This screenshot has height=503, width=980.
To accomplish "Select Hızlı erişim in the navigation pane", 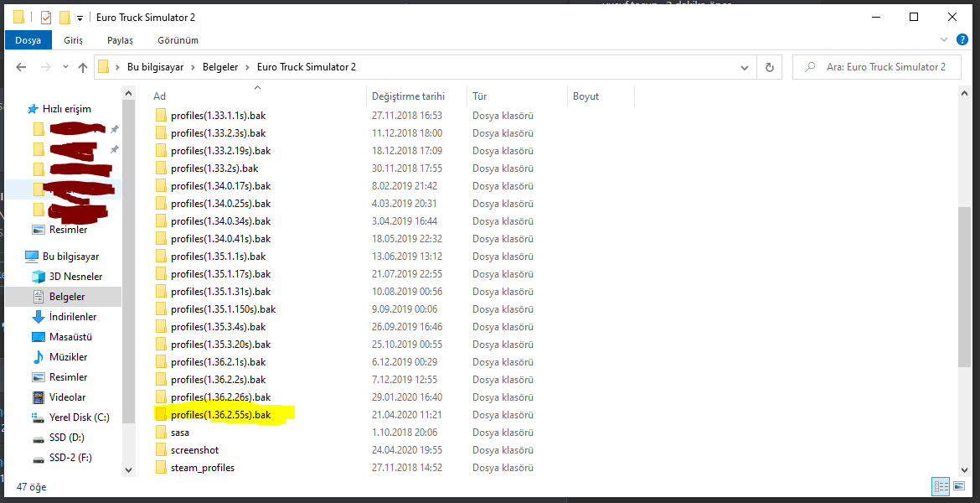I will 66,109.
